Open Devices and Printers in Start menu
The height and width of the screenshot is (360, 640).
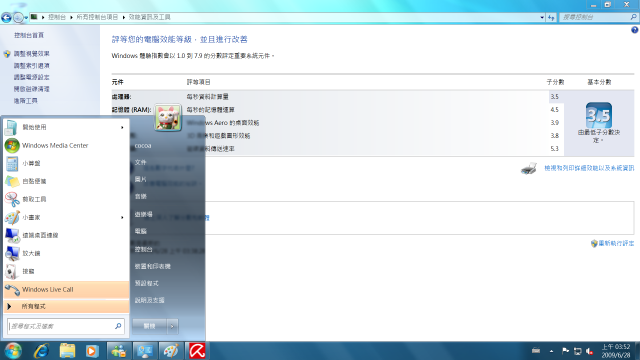click(x=152, y=266)
